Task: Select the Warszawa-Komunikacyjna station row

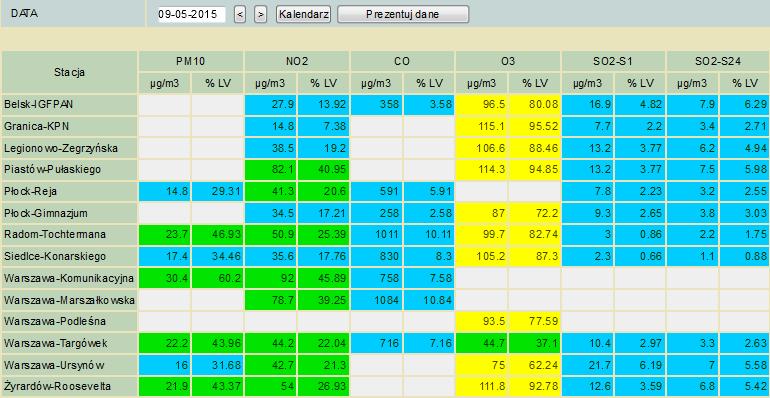Action: click(x=69, y=278)
